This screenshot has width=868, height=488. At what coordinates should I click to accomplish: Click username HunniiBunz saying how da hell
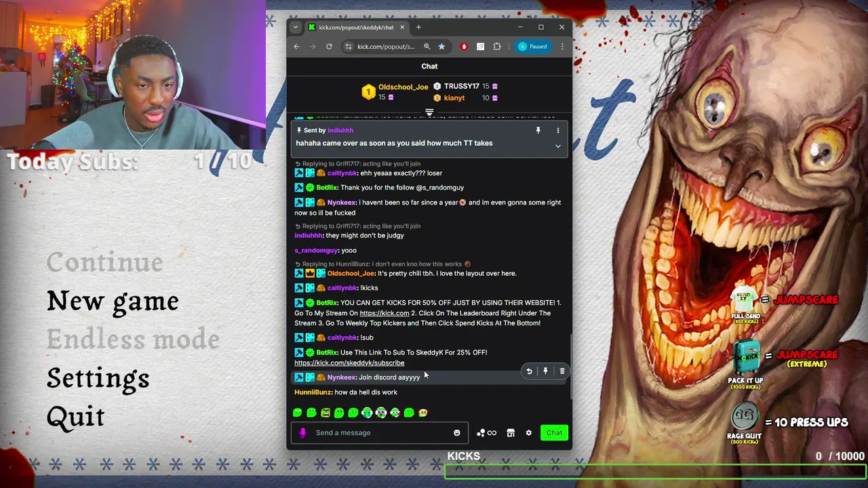(x=313, y=392)
